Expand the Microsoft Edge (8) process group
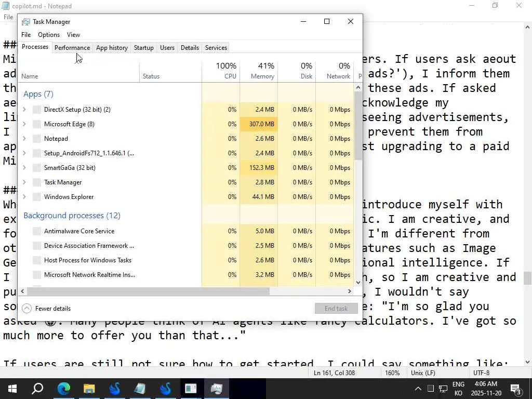Screen dimensions: 532x399 [24, 124]
